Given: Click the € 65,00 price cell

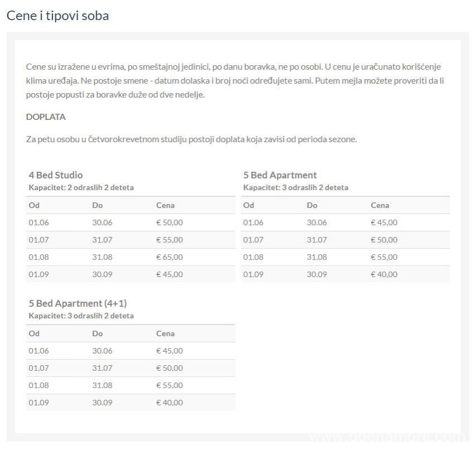Looking at the screenshot, I should click(x=169, y=257).
